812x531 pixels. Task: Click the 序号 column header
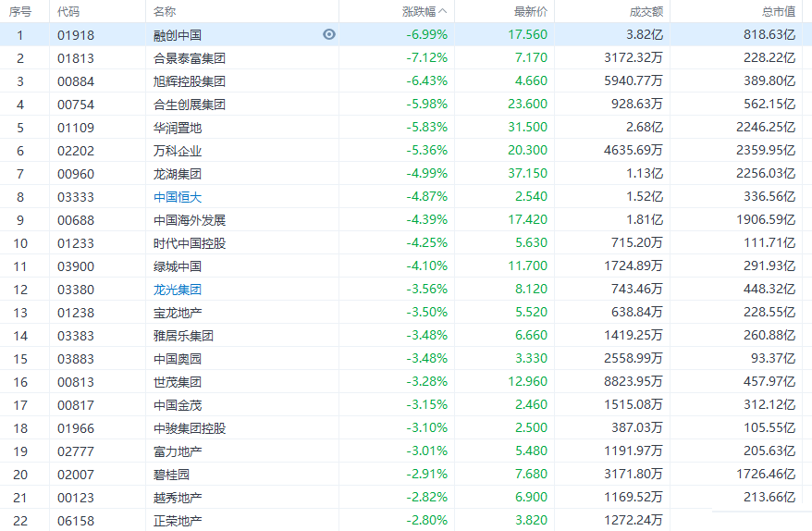20,11
